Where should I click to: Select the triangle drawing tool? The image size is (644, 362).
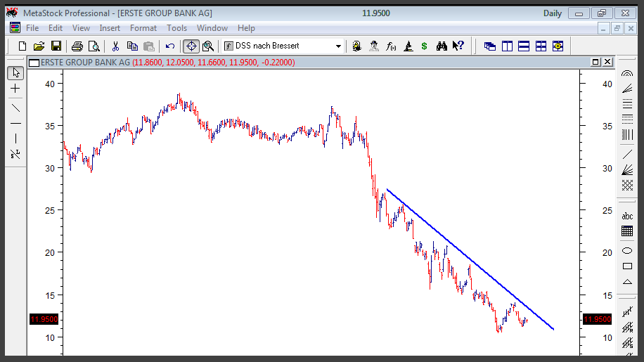pos(627,282)
